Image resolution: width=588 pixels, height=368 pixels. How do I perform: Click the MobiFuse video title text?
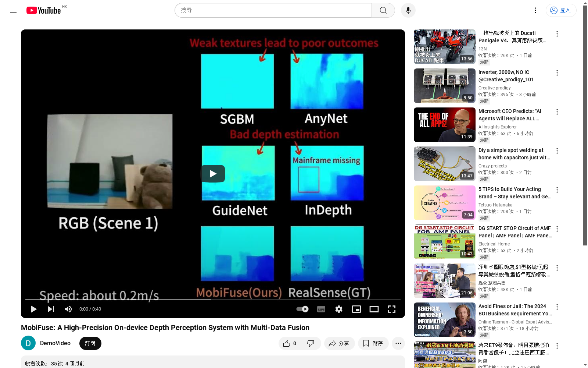[165, 328]
